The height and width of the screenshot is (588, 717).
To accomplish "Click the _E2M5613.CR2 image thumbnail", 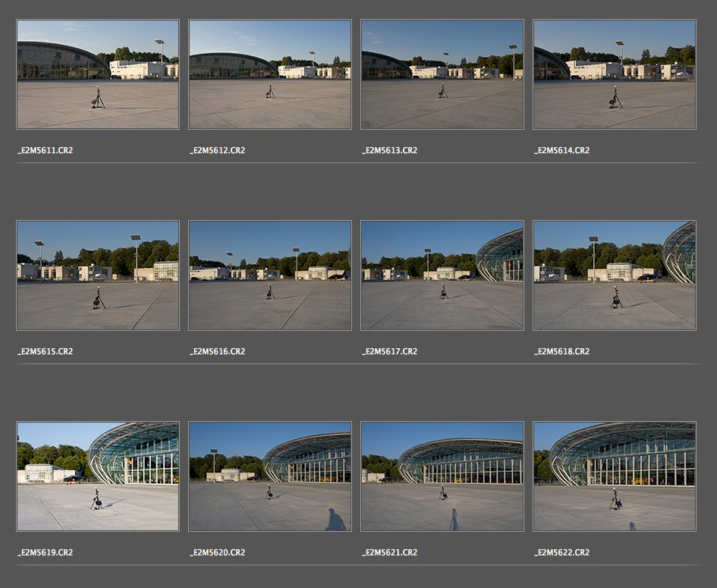I will [x=442, y=74].
